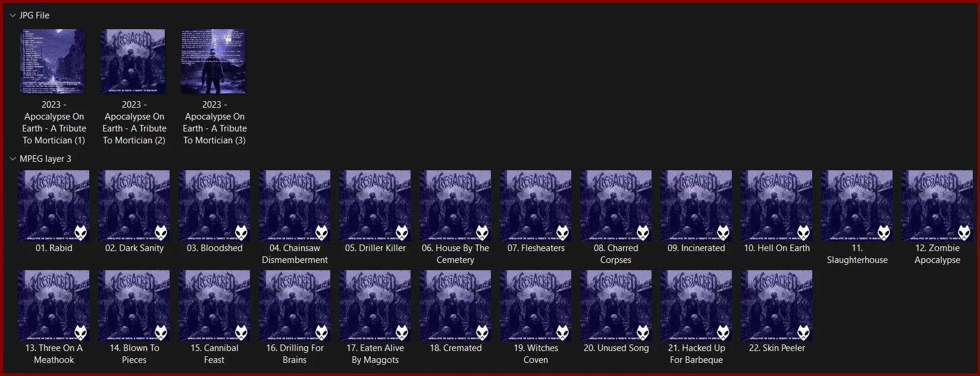Click the file name text '01. Rabid'
The width and height of the screenshot is (980, 376).
click(x=54, y=248)
